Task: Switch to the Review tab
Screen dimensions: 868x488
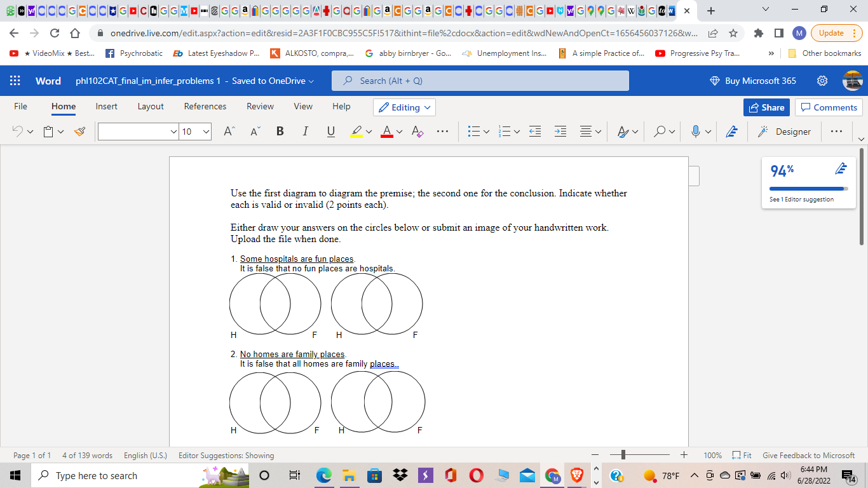Action: pos(260,107)
